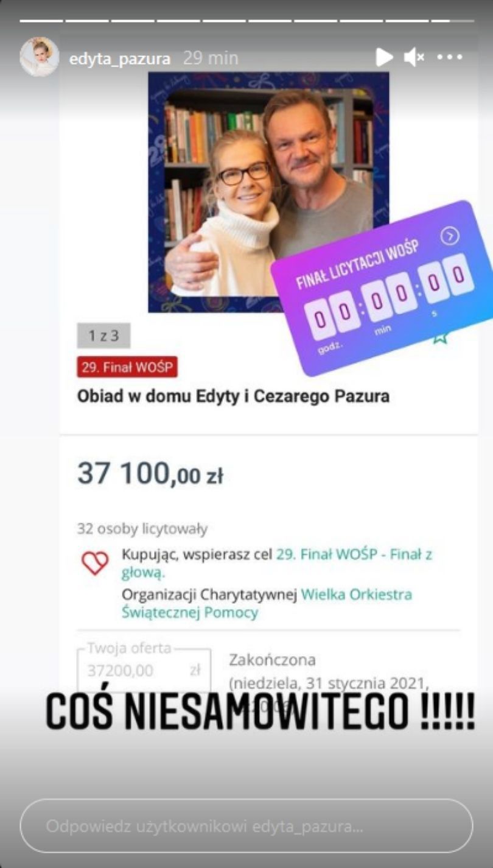
Task: Click the story play button
Action: (x=384, y=58)
